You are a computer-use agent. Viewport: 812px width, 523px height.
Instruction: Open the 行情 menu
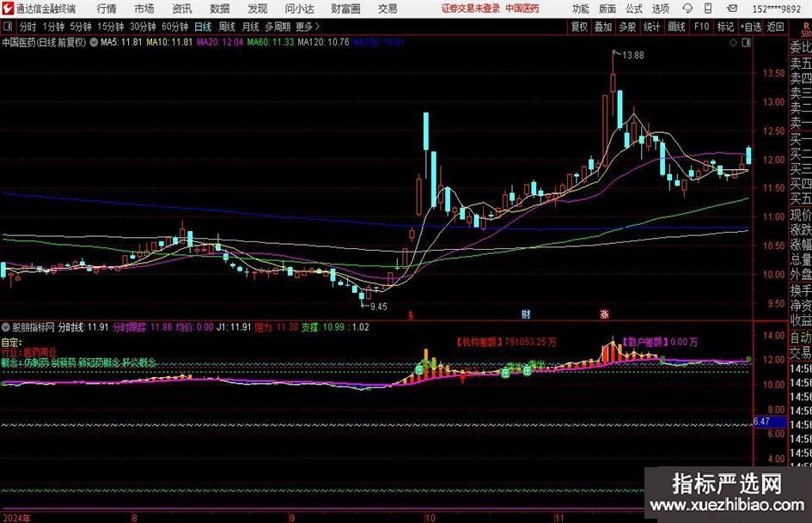coord(107,9)
